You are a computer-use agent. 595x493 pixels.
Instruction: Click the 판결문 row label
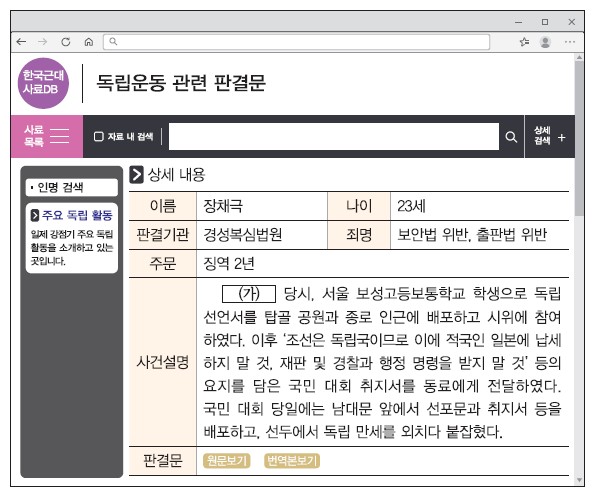162,461
